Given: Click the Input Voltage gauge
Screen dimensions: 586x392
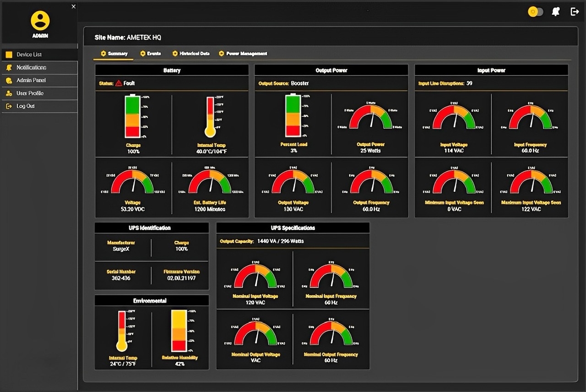Looking at the screenshot, I should point(454,117).
